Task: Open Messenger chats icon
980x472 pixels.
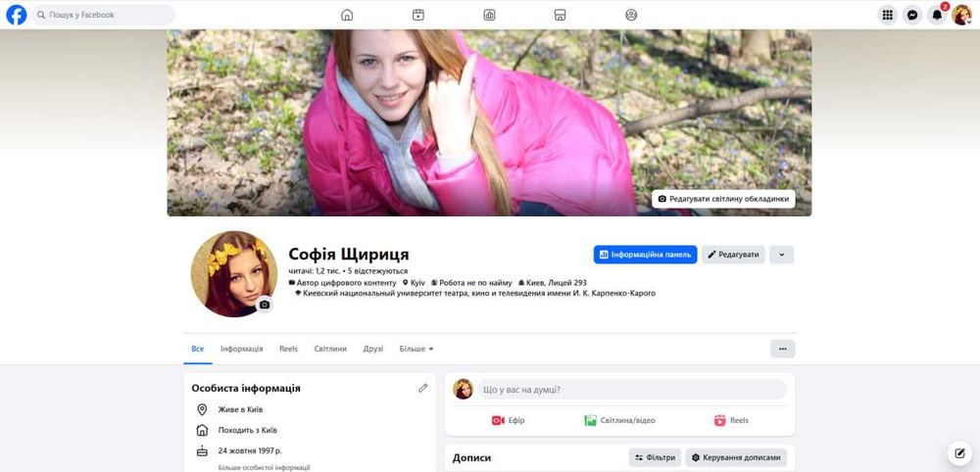Action: click(x=912, y=15)
